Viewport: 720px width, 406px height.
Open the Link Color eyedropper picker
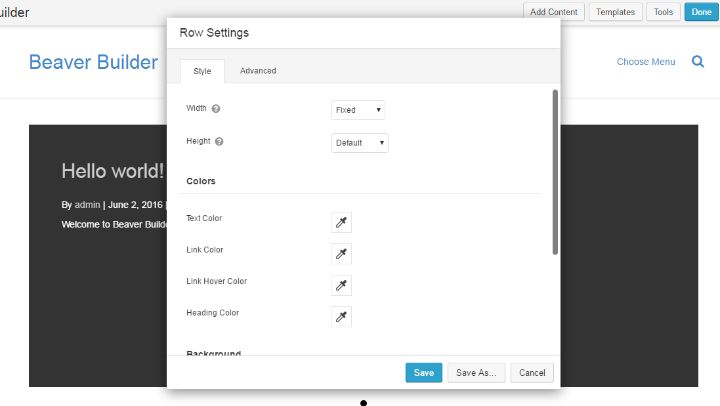[341, 254]
